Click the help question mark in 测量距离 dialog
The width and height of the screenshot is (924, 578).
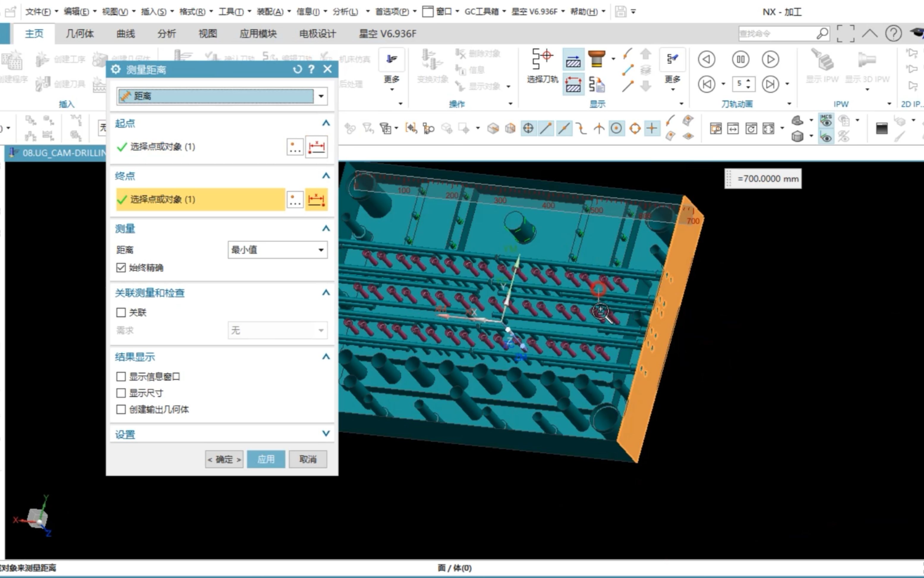[312, 69]
